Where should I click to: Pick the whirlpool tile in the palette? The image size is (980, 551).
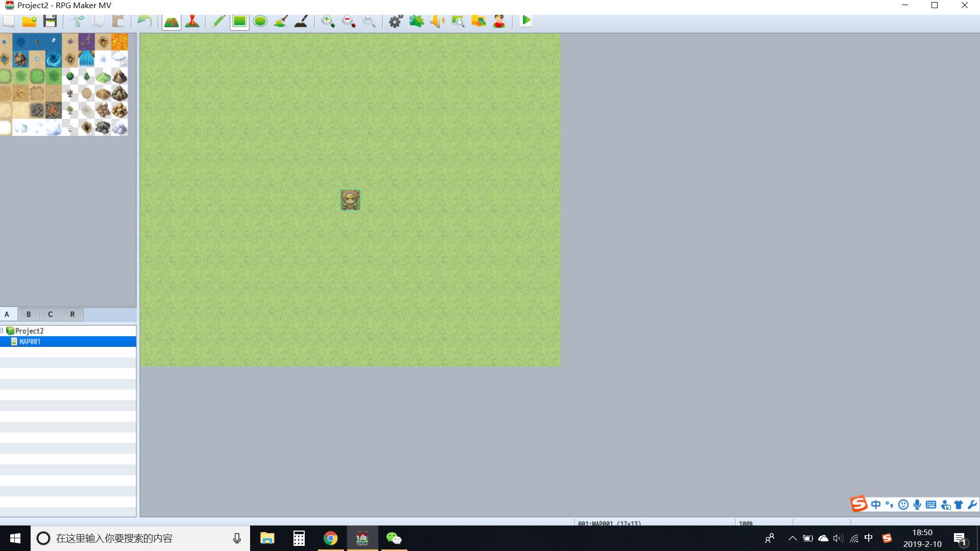[x=54, y=60]
